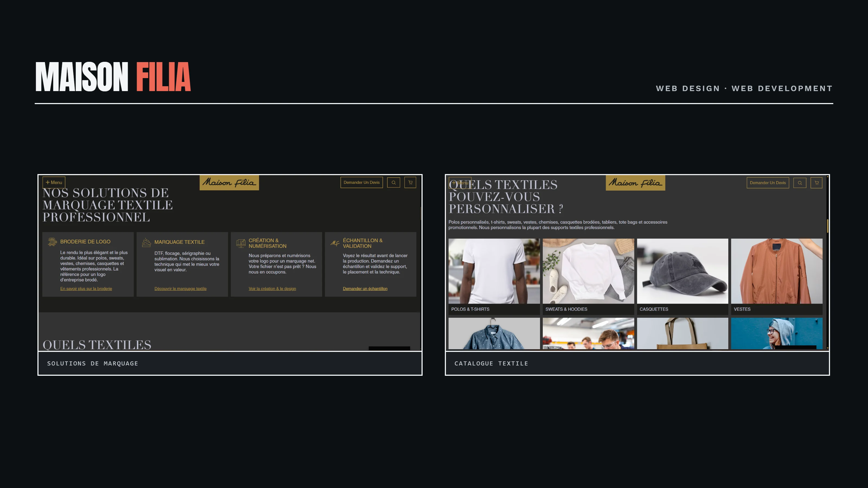Image resolution: width=868 pixels, height=488 pixels.
Task: Select the Polos & T-Shirts product image
Action: click(x=494, y=271)
